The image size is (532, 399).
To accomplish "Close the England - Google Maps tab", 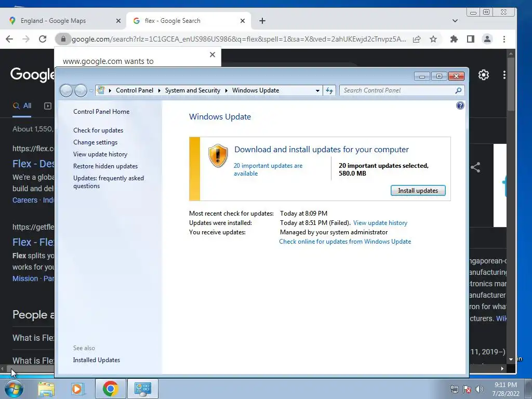I will [x=118, y=21].
